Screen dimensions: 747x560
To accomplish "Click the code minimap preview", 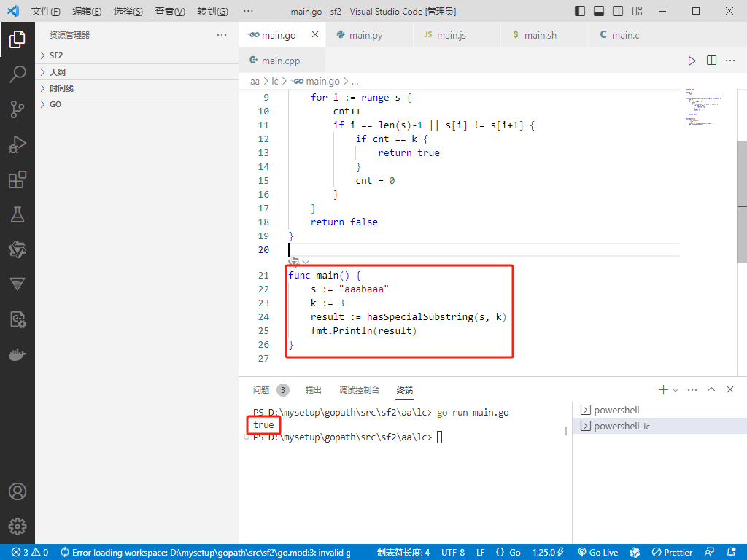I will pyautogui.click(x=703, y=108).
